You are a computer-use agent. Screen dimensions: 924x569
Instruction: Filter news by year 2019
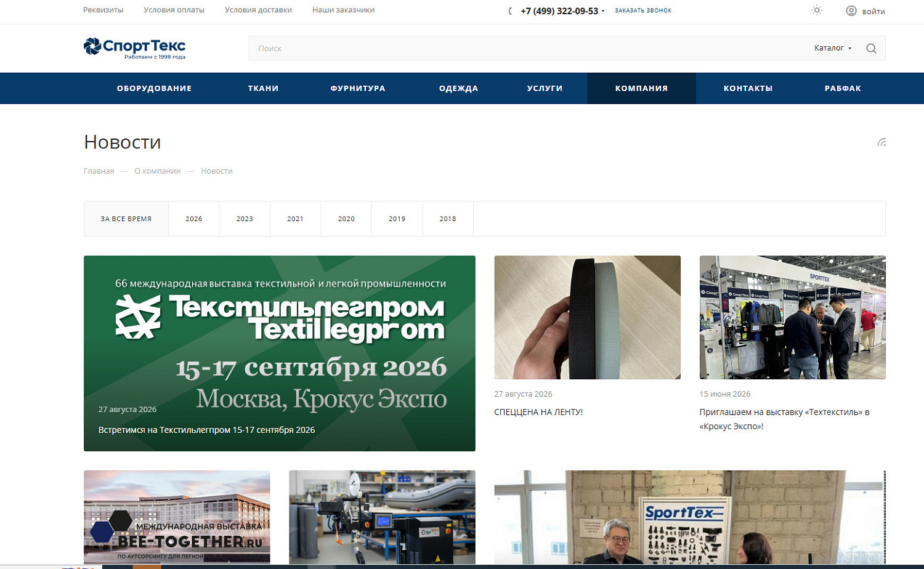397,219
